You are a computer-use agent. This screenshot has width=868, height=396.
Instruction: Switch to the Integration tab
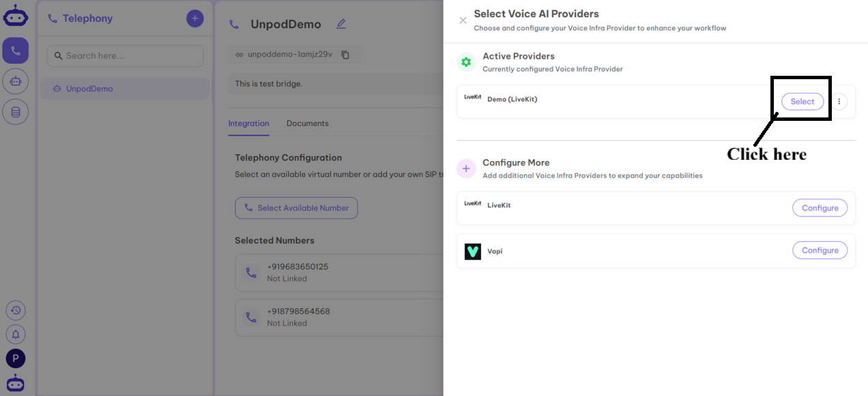(x=248, y=124)
